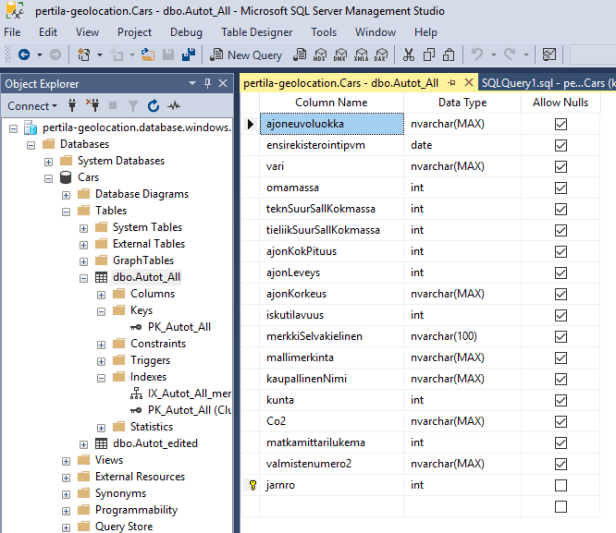Click the Data Type column header

point(462,103)
